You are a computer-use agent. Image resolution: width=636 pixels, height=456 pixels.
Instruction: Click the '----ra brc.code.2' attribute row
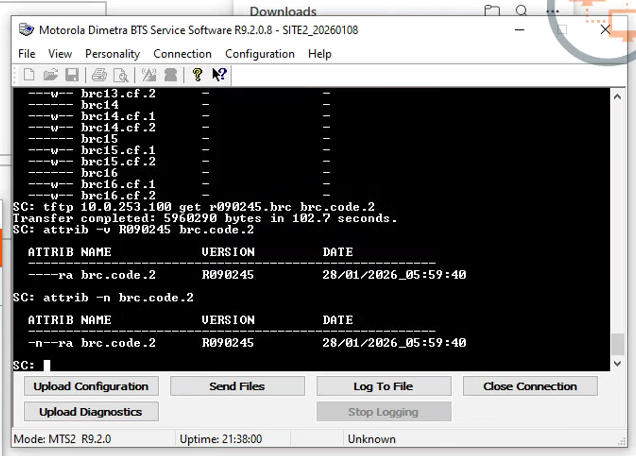click(247, 275)
